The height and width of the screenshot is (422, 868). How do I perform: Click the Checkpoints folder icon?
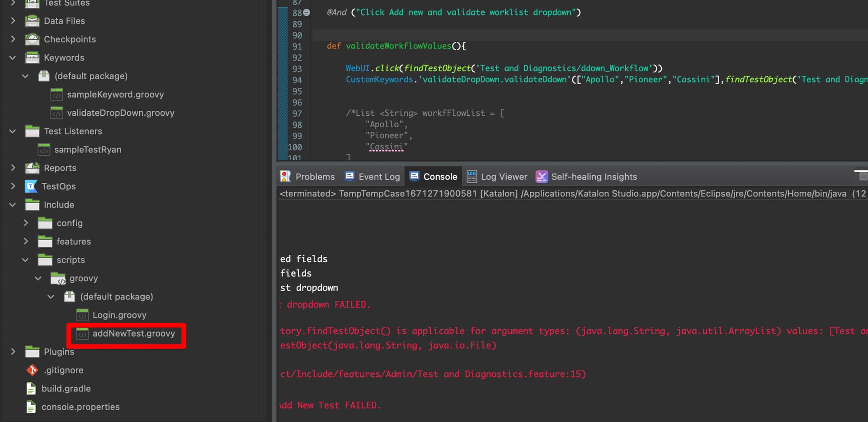click(x=32, y=39)
